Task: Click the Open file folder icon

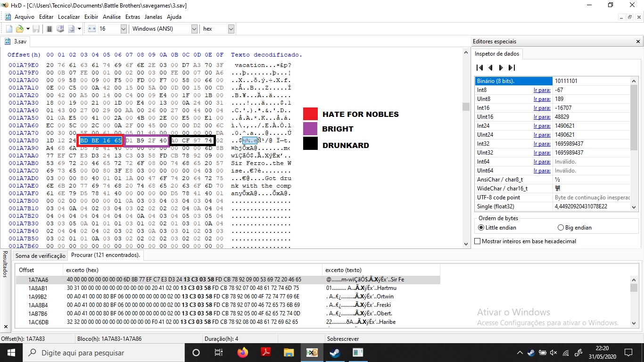Action: [20, 29]
